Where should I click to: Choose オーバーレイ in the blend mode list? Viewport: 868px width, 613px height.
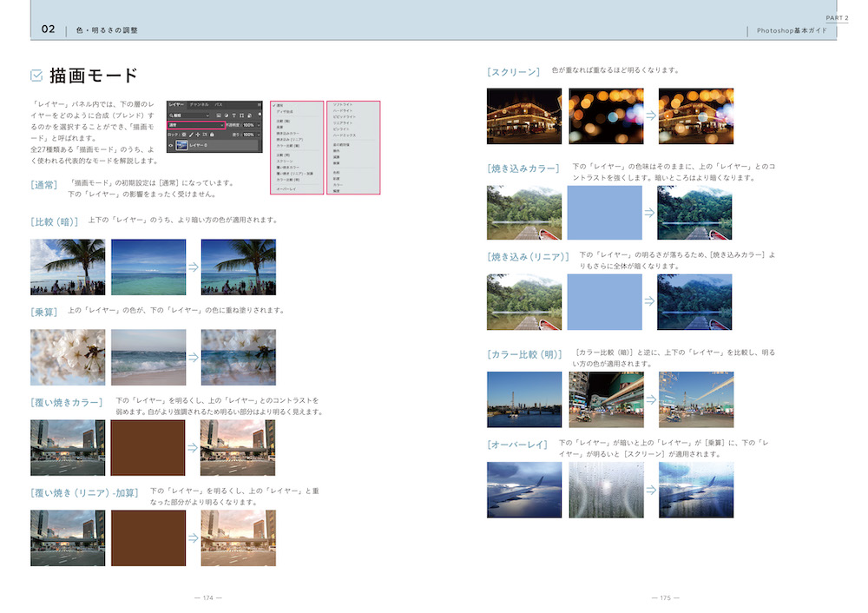point(286,188)
